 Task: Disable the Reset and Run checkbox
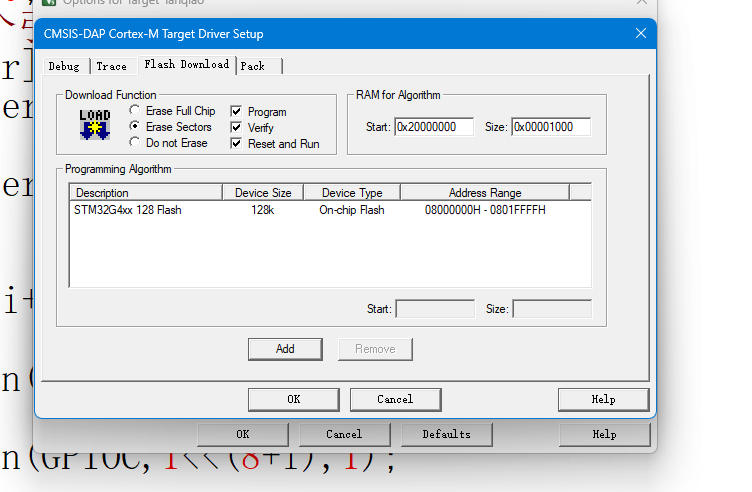(236, 143)
